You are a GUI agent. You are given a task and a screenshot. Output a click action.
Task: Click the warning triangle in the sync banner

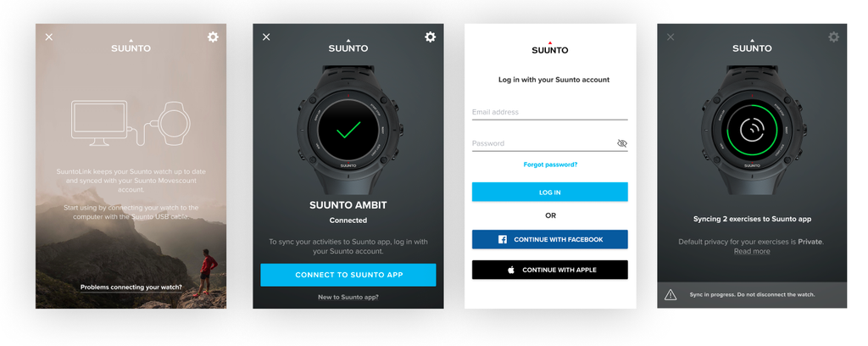tap(670, 294)
